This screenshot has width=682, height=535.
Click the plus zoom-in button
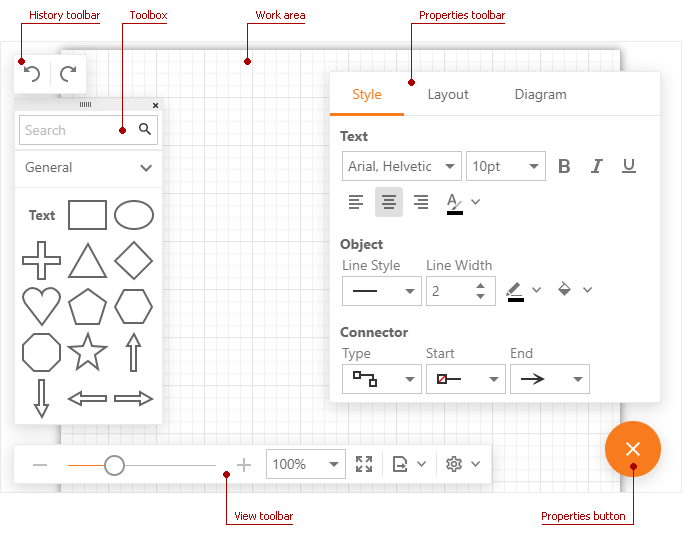[x=244, y=465]
